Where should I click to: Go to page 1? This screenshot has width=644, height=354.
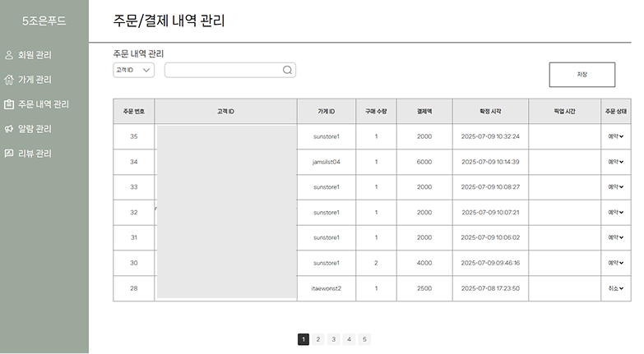click(x=303, y=339)
